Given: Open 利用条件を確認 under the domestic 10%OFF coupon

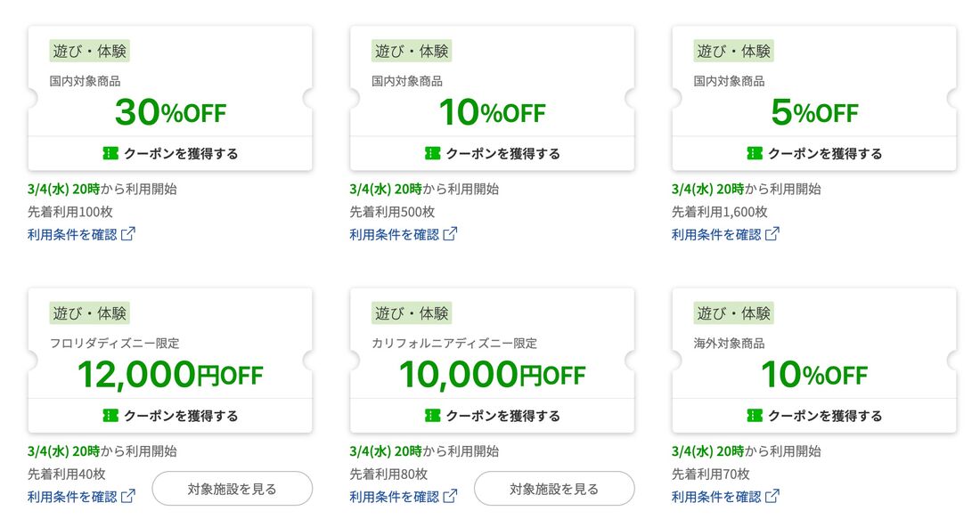Looking at the screenshot, I should 394,234.
